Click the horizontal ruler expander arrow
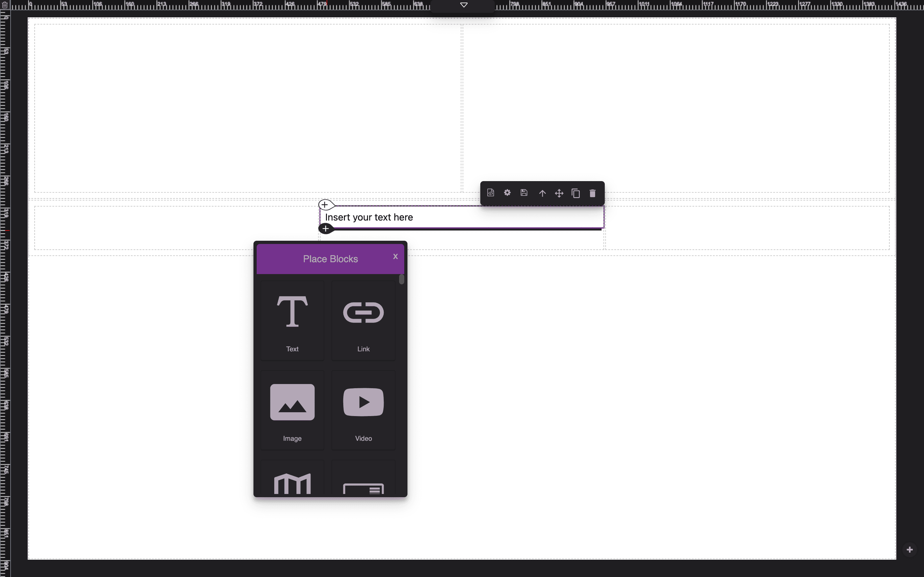 (464, 5)
